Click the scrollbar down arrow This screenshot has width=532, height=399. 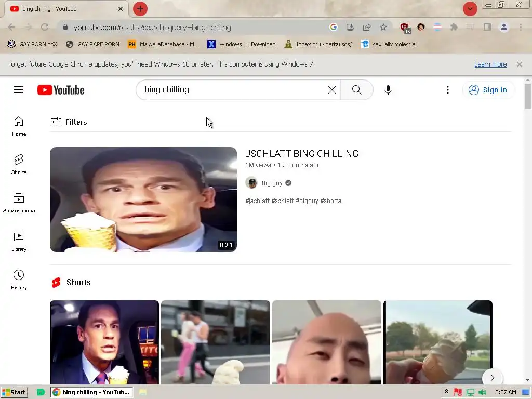(528, 380)
